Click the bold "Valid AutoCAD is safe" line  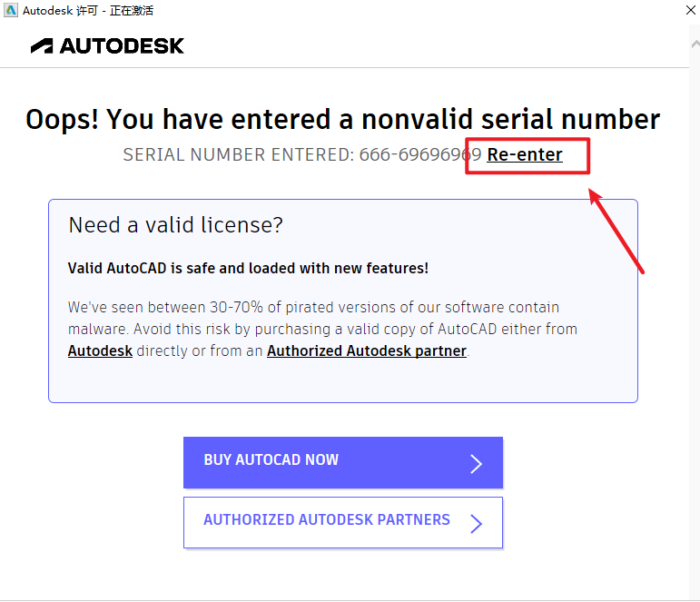tap(248, 268)
